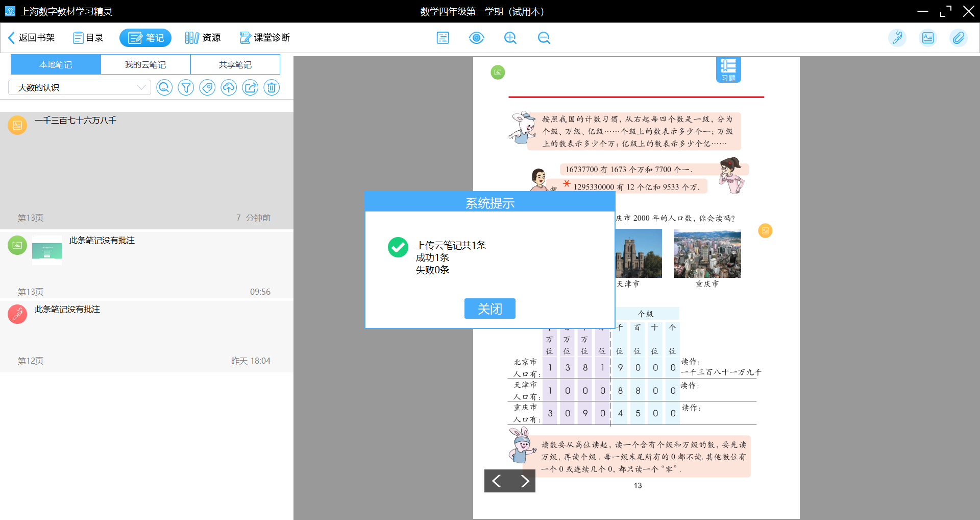Open the 资源 resources panel

203,38
